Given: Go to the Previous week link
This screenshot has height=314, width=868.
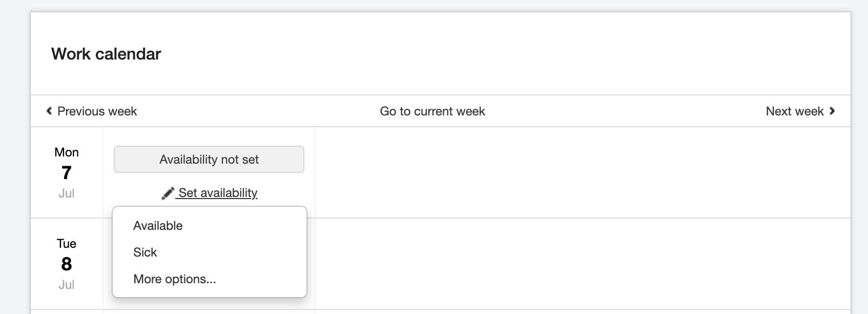Looking at the screenshot, I should tap(97, 111).
